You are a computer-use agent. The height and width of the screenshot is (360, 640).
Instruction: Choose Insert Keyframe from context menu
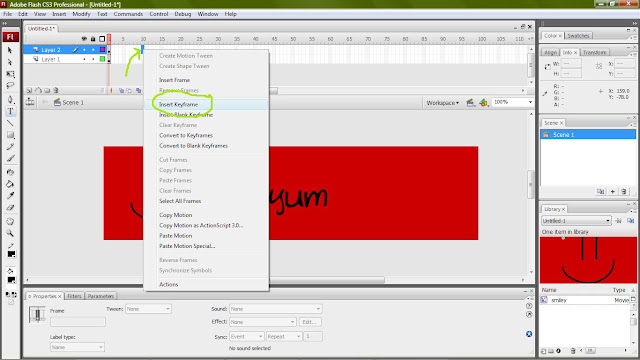click(178, 104)
